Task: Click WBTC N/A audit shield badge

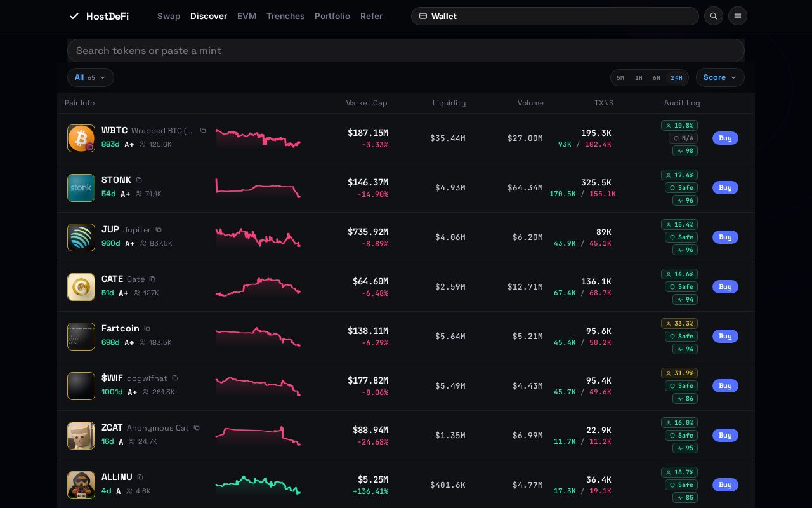Action: [683, 138]
